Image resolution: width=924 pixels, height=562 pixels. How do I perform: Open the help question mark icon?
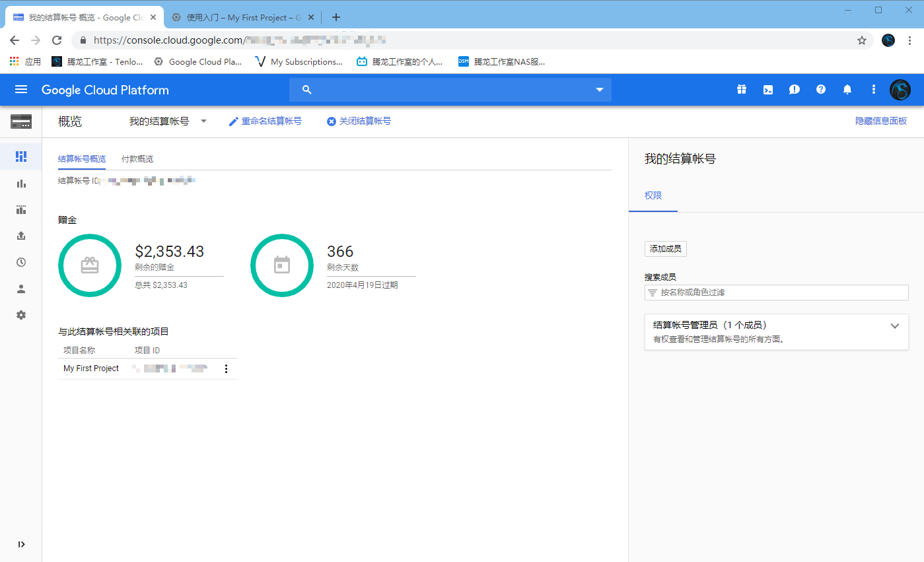821,90
